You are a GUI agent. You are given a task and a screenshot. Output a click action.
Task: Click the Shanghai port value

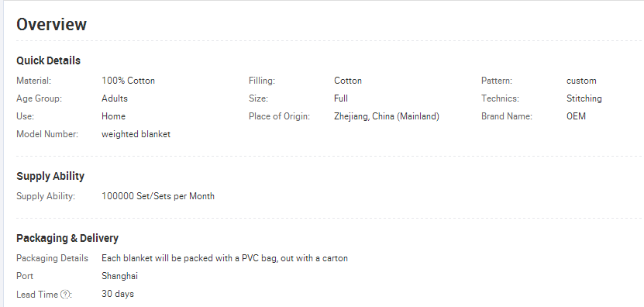tap(119, 276)
